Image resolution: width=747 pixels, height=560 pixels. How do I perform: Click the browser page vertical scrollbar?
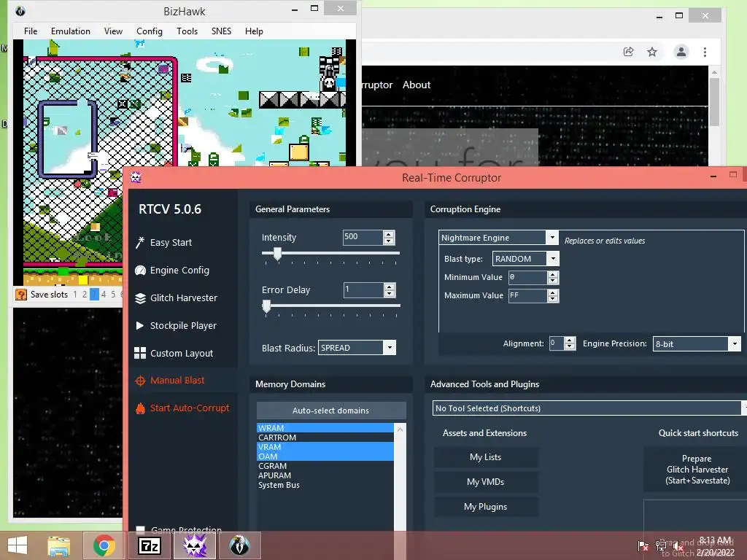coord(714,102)
